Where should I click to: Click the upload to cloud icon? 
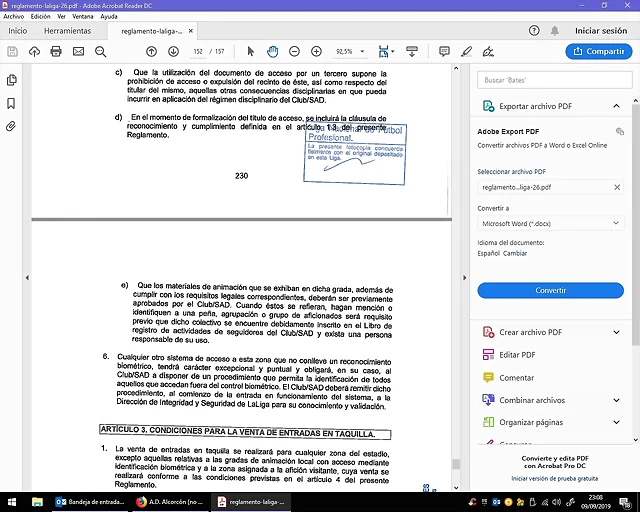(x=34, y=51)
